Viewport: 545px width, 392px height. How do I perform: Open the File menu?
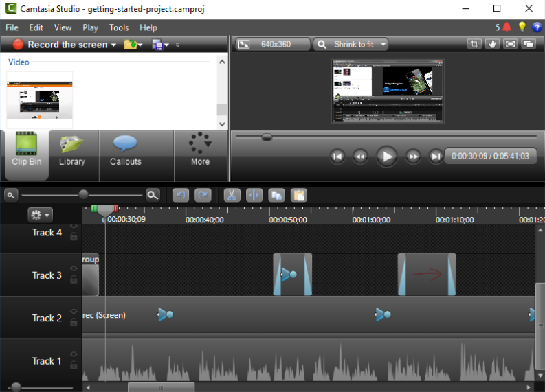click(12, 27)
